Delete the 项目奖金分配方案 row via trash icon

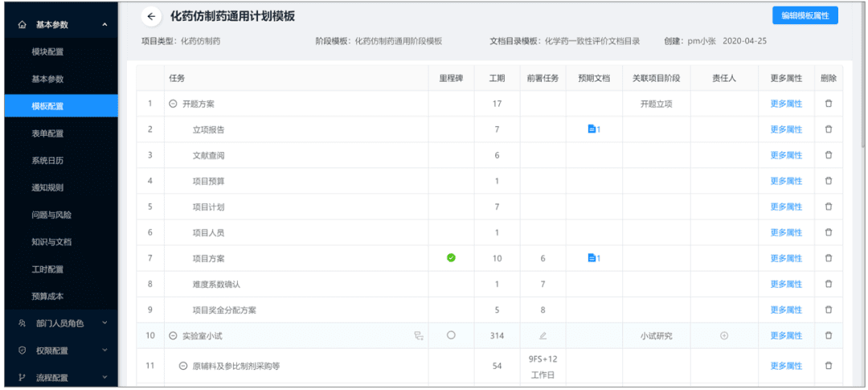(828, 310)
